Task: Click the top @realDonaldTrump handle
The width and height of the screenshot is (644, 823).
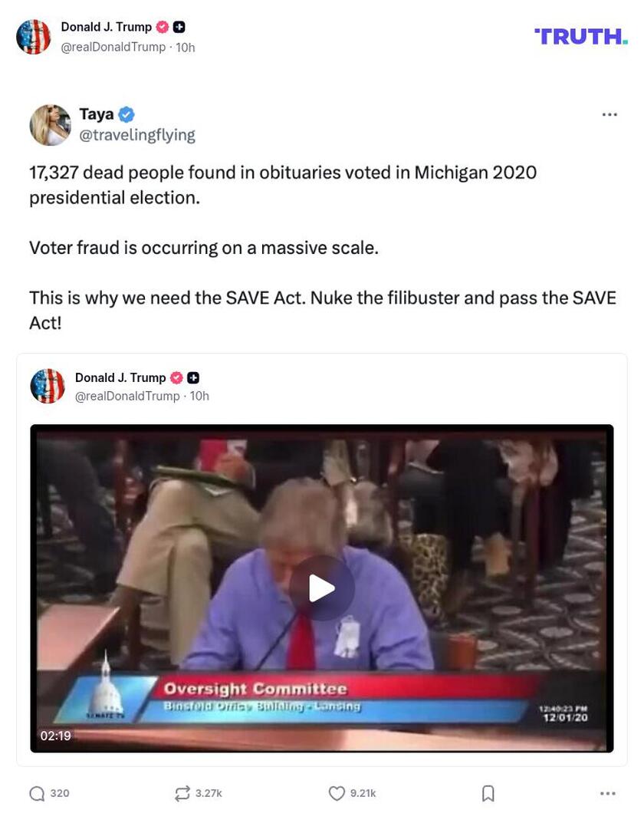Action: [x=113, y=47]
